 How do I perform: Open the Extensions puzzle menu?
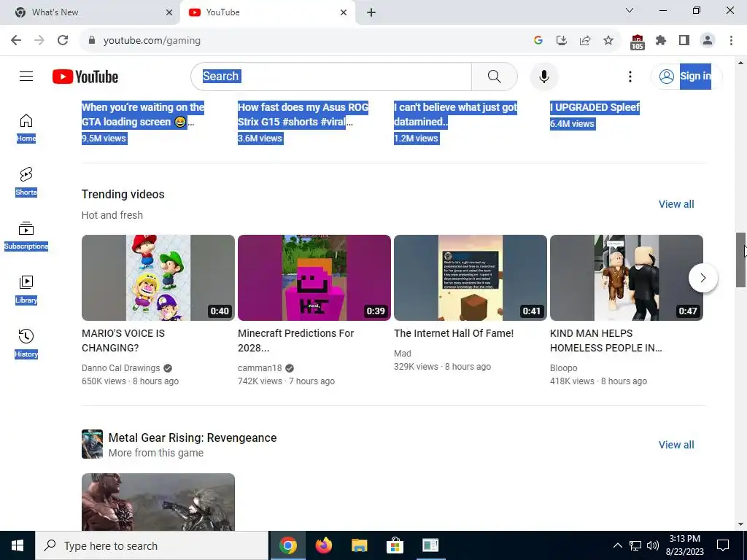661,41
